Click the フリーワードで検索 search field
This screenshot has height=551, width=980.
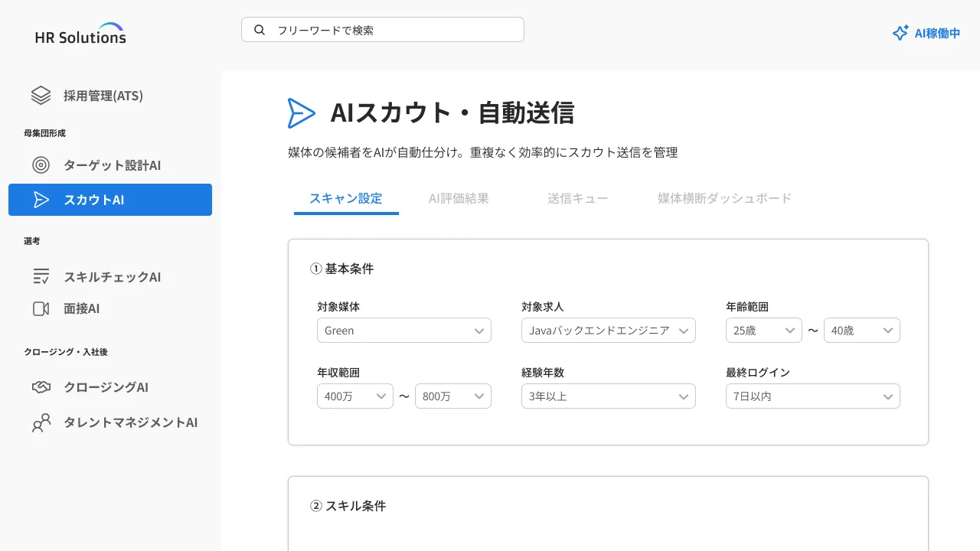click(383, 30)
